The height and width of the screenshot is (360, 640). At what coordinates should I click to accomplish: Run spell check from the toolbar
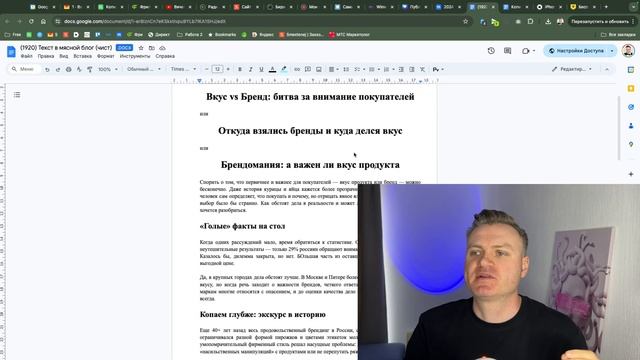click(x=79, y=69)
